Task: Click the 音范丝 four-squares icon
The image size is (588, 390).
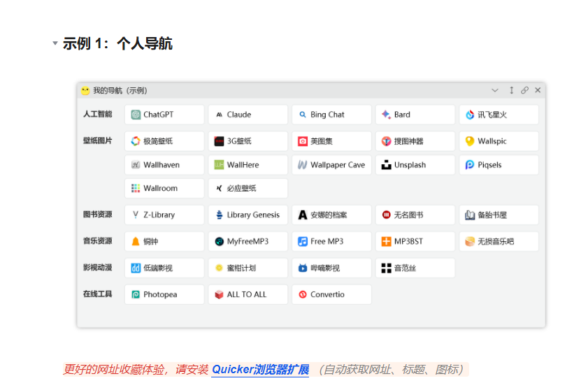Action: point(386,268)
